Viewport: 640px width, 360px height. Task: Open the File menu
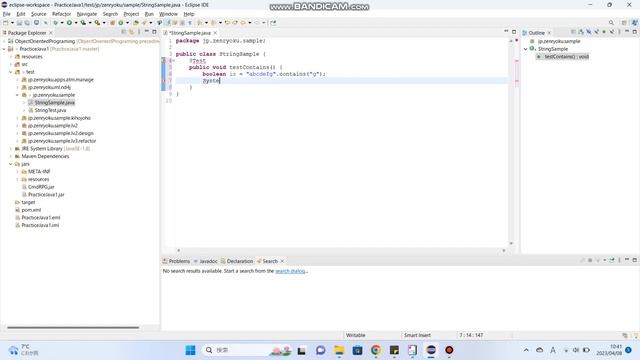point(7,14)
